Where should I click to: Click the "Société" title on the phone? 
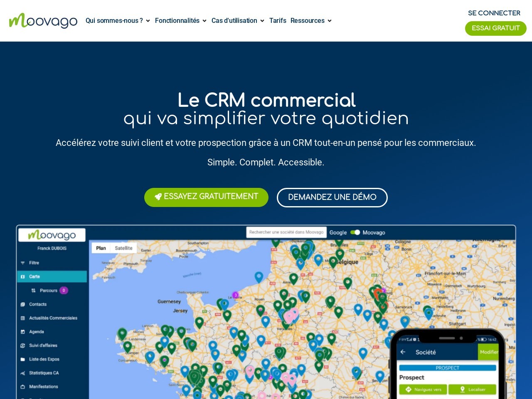click(426, 352)
